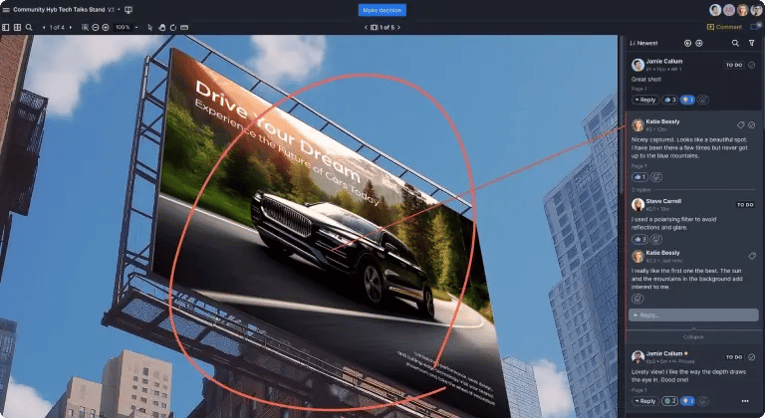Open more options on Lovely view comment
Image resolution: width=765 pixels, height=418 pixels.
[x=745, y=401]
